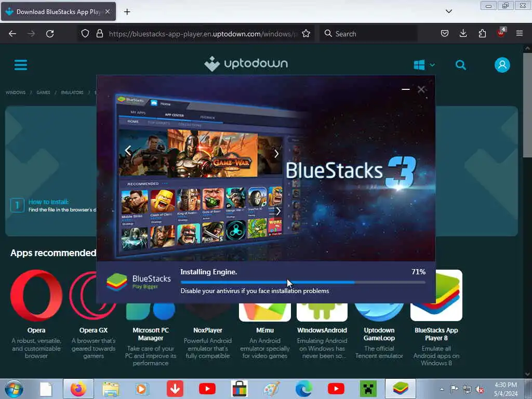This screenshot has height=399, width=532.
Task: Open Microsoft PC Manager app link
Action: [151, 334]
